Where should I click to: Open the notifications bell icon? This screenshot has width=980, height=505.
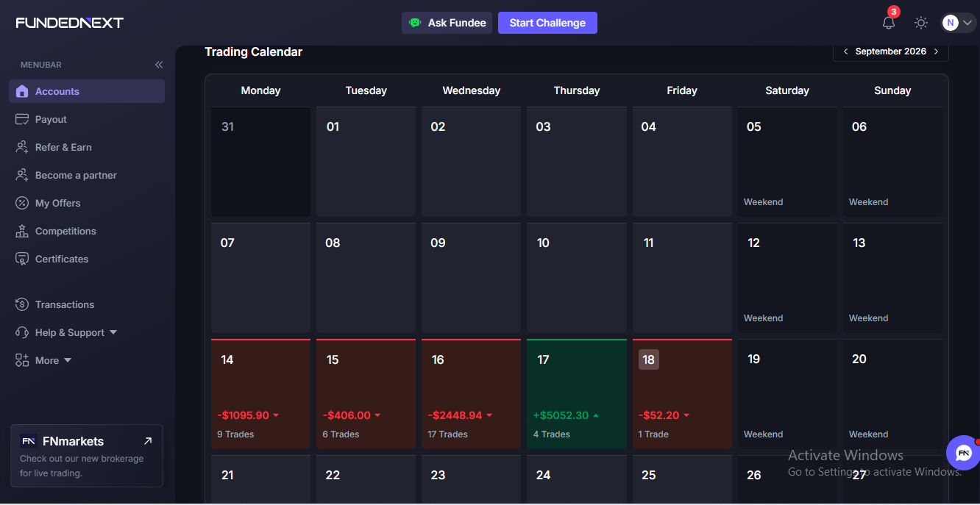(x=888, y=23)
